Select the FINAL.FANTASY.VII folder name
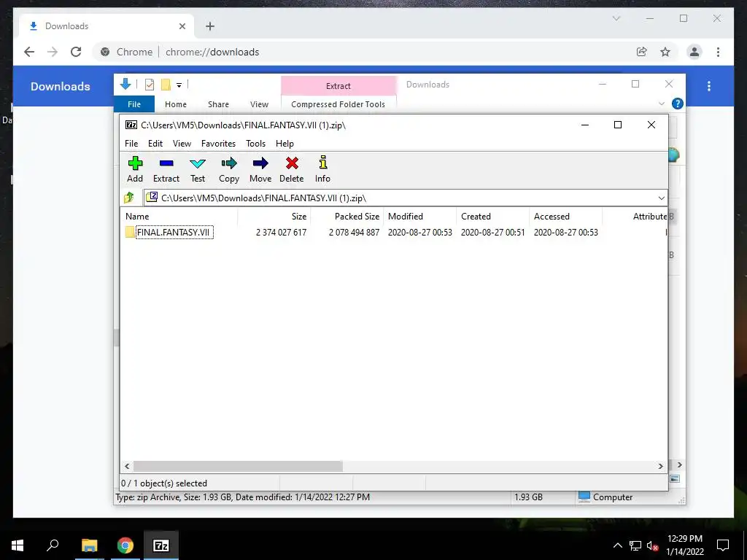 pos(174,233)
